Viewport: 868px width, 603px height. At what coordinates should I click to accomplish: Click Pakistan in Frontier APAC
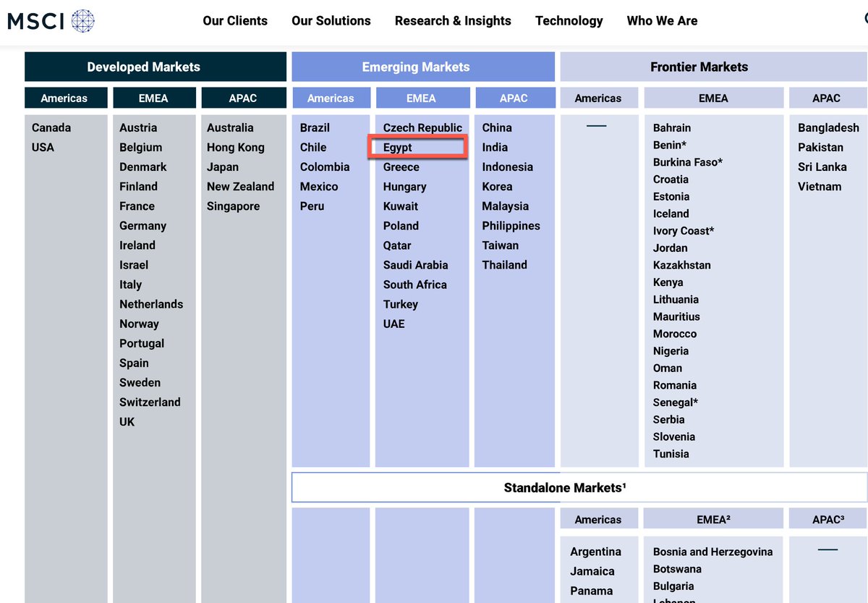coord(821,147)
